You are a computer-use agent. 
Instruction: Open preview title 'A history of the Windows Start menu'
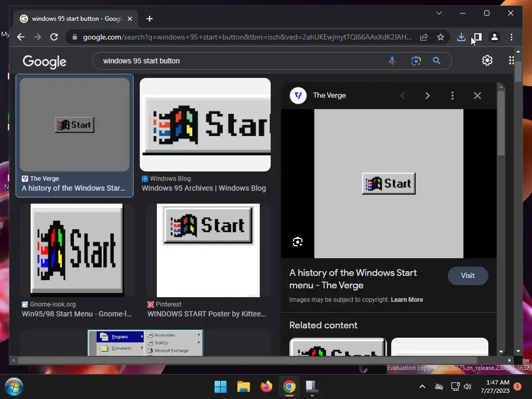[x=353, y=279]
